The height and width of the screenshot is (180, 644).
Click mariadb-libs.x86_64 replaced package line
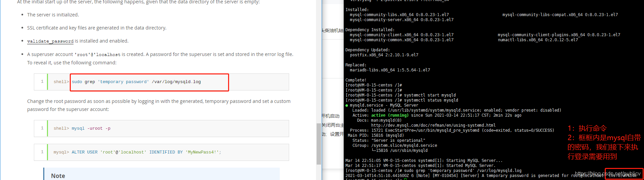[390, 70]
